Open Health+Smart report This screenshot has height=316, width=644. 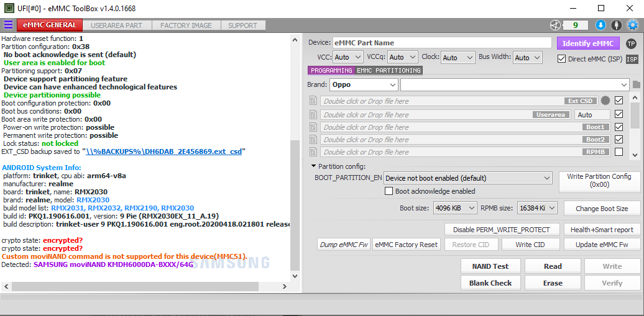(x=602, y=230)
